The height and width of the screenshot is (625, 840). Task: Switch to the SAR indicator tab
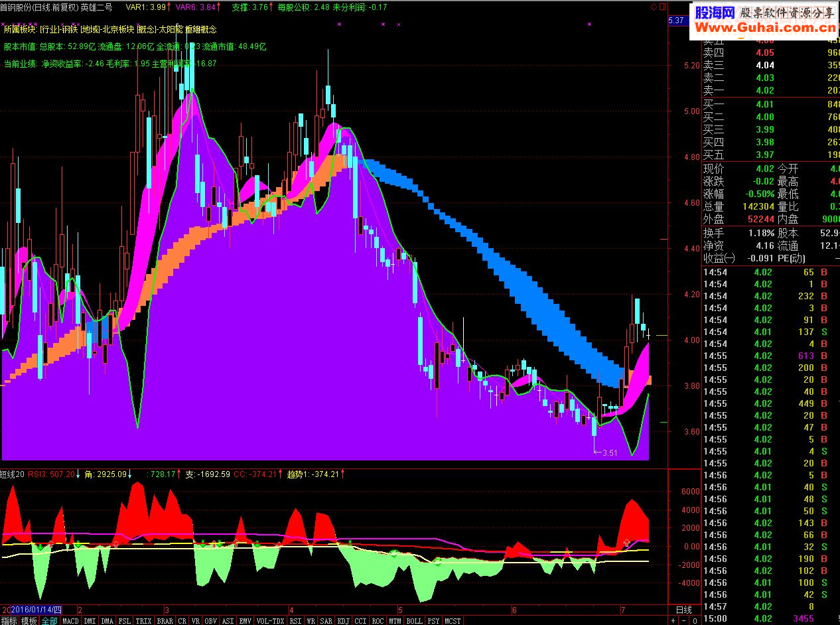coord(326,621)
